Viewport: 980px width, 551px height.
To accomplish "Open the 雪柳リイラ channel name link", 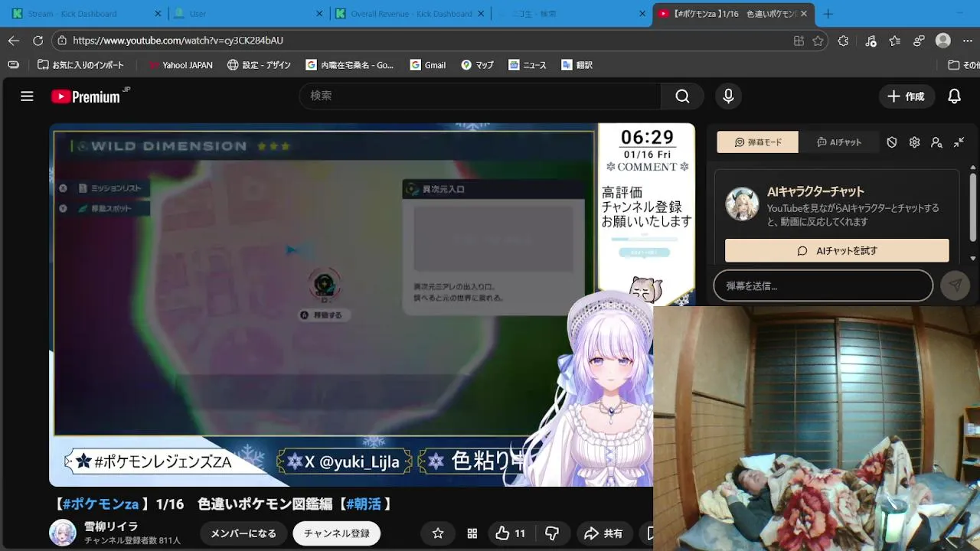I will click(111, 527).
